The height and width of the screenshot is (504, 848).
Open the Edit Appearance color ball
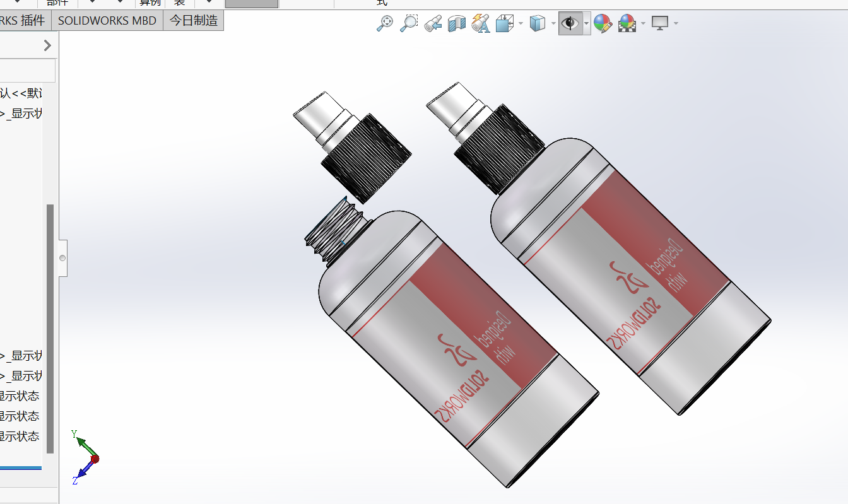coord(603,23)
